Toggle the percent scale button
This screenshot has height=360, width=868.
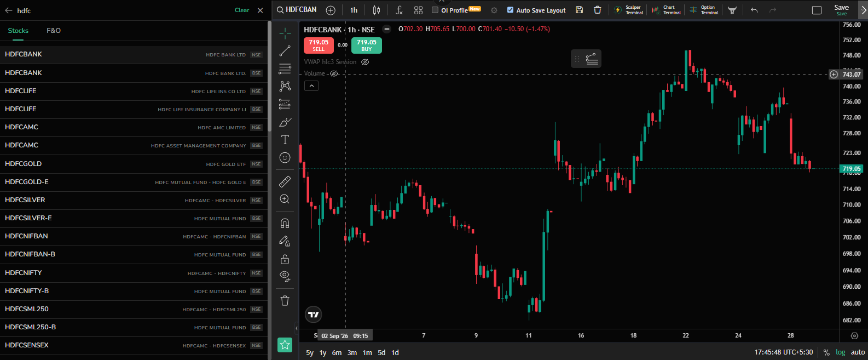[x=826, y=352]
